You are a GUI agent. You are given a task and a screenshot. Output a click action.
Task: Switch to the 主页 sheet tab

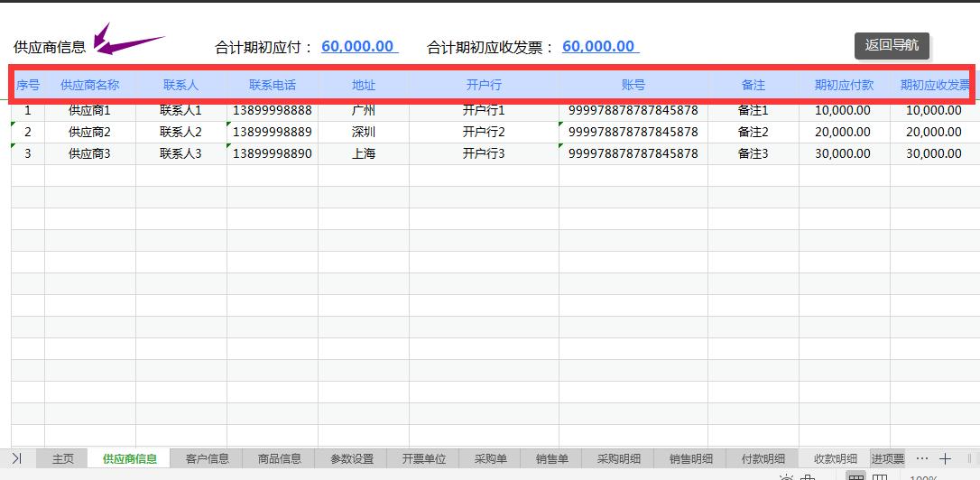pos(62,458)
